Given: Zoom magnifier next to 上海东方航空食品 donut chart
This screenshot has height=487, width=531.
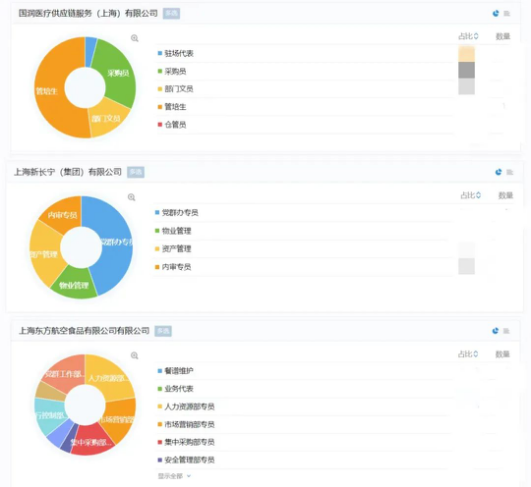Looking at the screenshot, I should (x=134, y=355).
